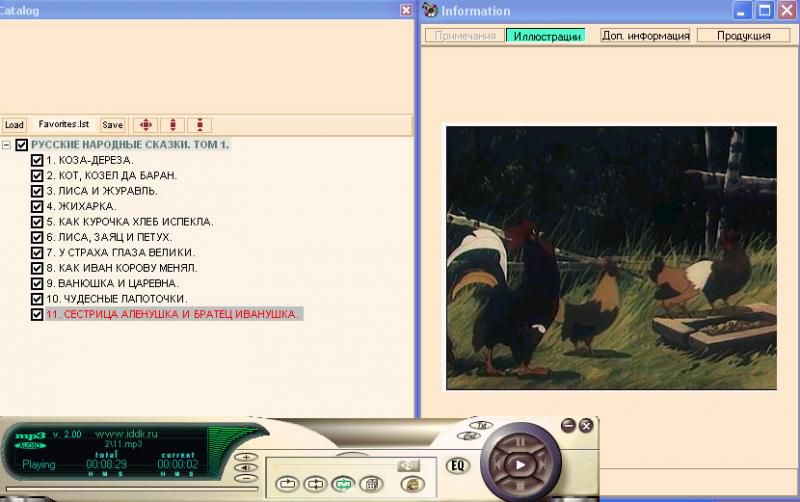The height and width of the screenshot is (502, 800).
Task: Open the EQ equalizer
Action: [x=458, y=465]
